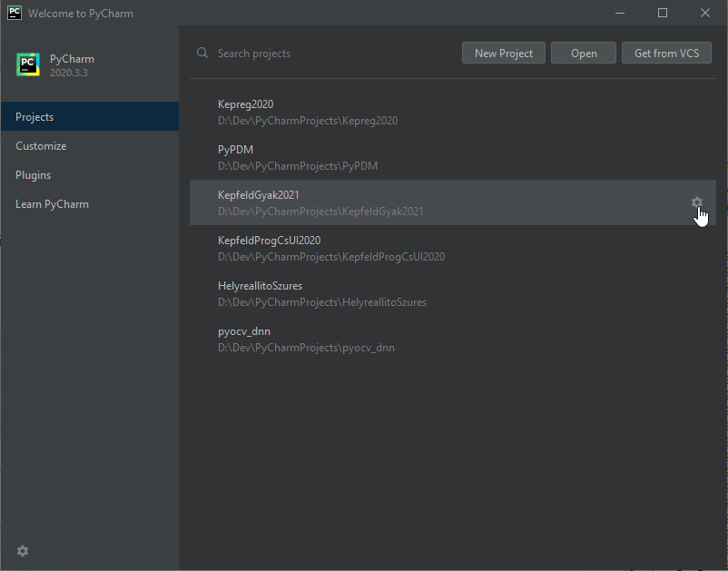The image size is (728, 571).
Task: Click the Get from VCS button
Action: click(x=666, y=53)
